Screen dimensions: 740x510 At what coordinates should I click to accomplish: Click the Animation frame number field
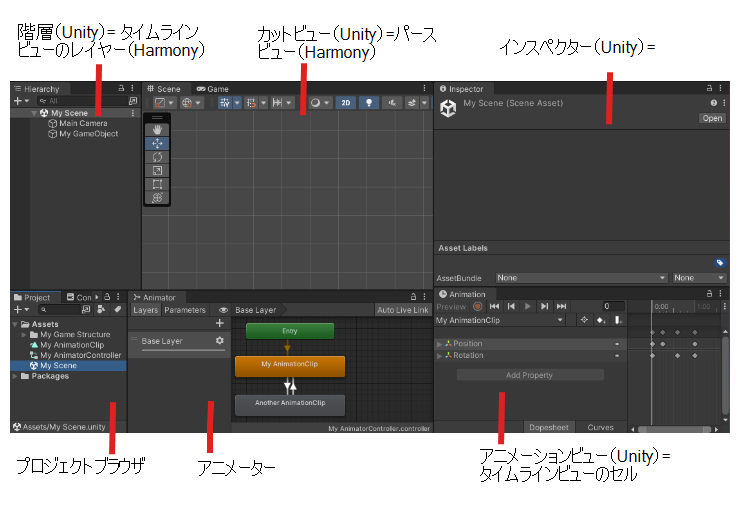point(613,307)
